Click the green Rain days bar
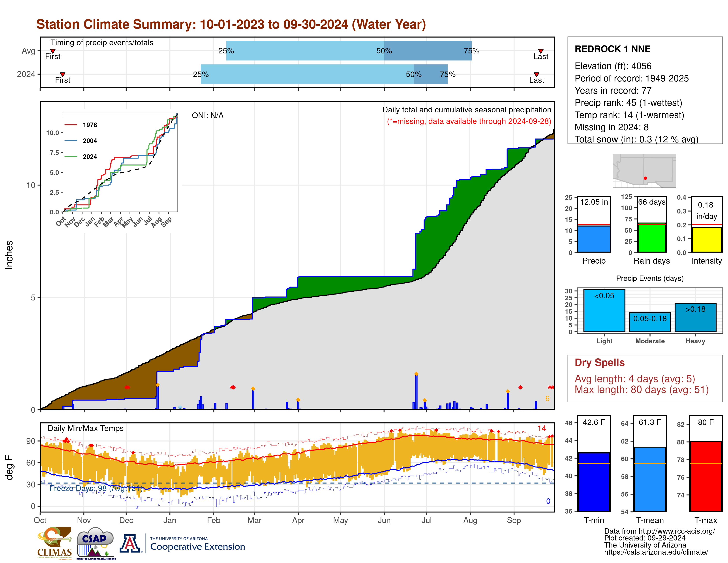 (652, 238)
